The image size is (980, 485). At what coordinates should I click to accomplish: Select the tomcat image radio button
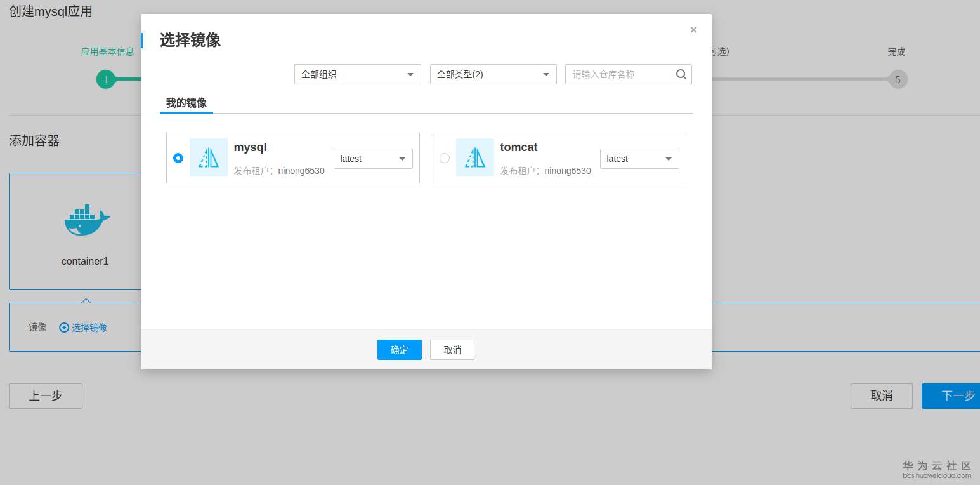pos(445,158)
